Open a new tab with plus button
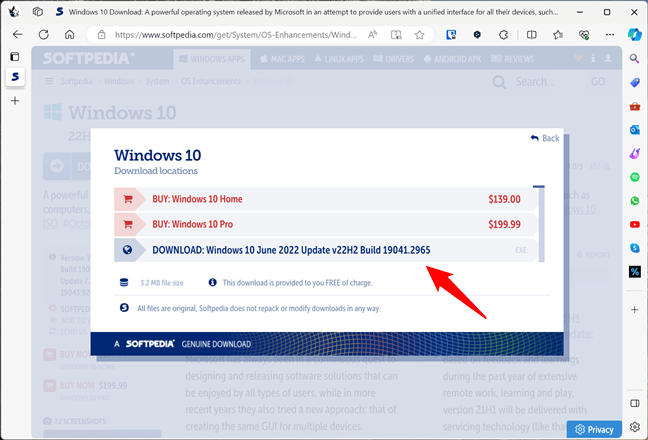 coord(15,100)
